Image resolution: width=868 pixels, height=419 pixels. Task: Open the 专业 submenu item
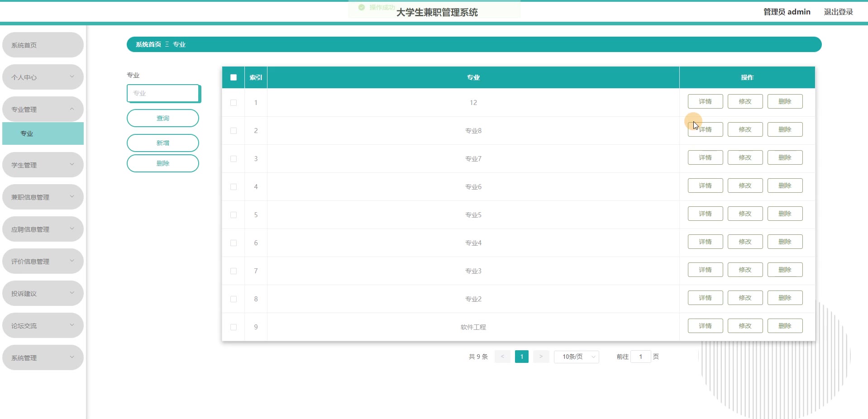(x=43, y=133)
